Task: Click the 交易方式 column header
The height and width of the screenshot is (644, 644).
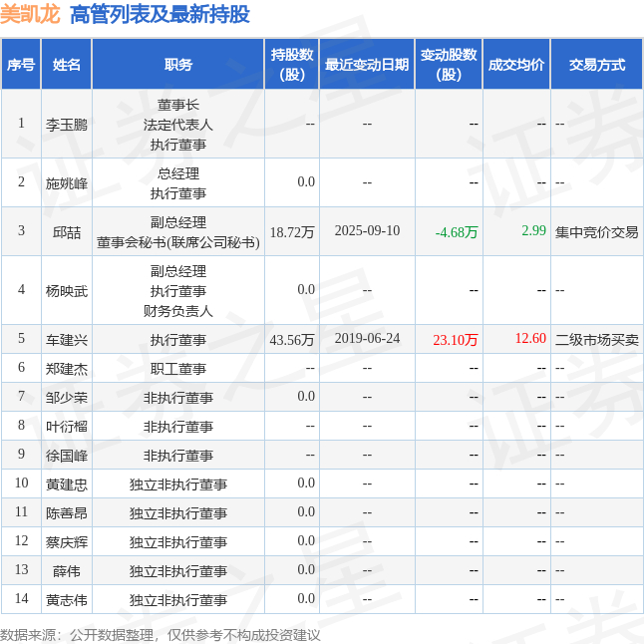Action: tap(597, 65)
